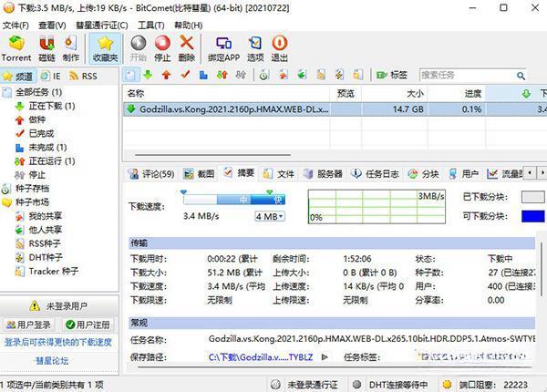Click the download speed limit slider bar

pyautogui.click(x=234, y=199)
